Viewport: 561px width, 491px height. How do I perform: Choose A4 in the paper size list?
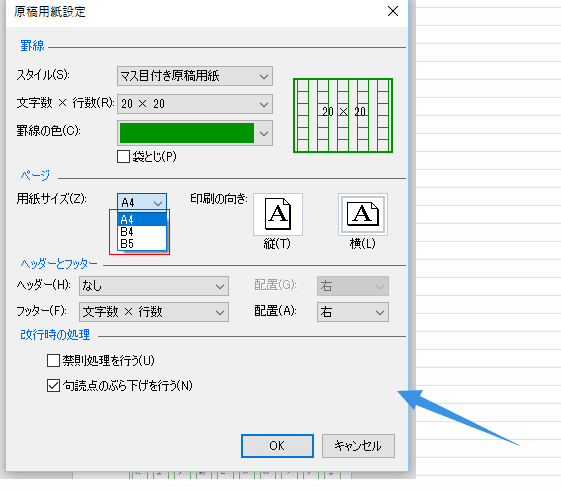[x=142, y=219]
